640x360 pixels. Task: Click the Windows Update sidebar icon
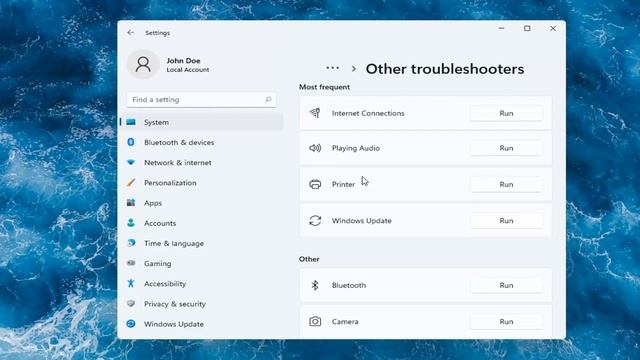131,324
